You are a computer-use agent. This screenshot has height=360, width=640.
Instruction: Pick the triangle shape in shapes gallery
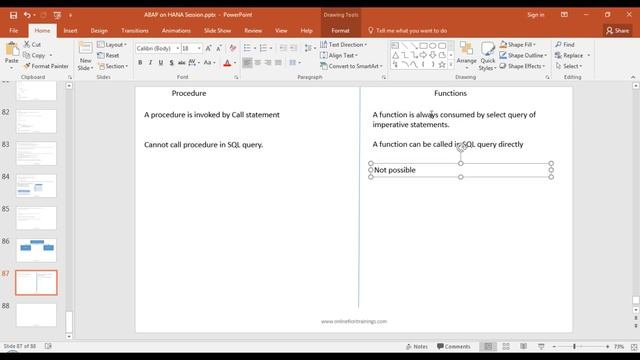point(395,55)
